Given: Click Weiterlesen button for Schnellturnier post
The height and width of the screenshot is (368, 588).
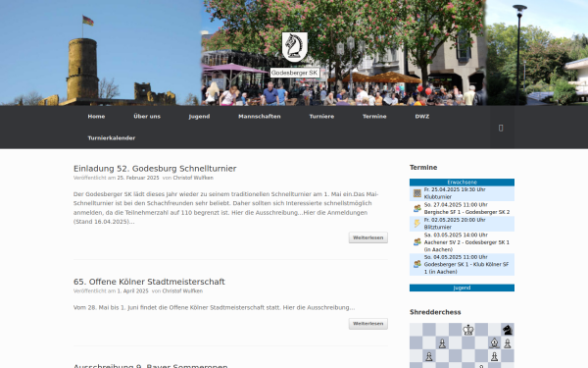Looking at the screenshot, I should [368, 237].
